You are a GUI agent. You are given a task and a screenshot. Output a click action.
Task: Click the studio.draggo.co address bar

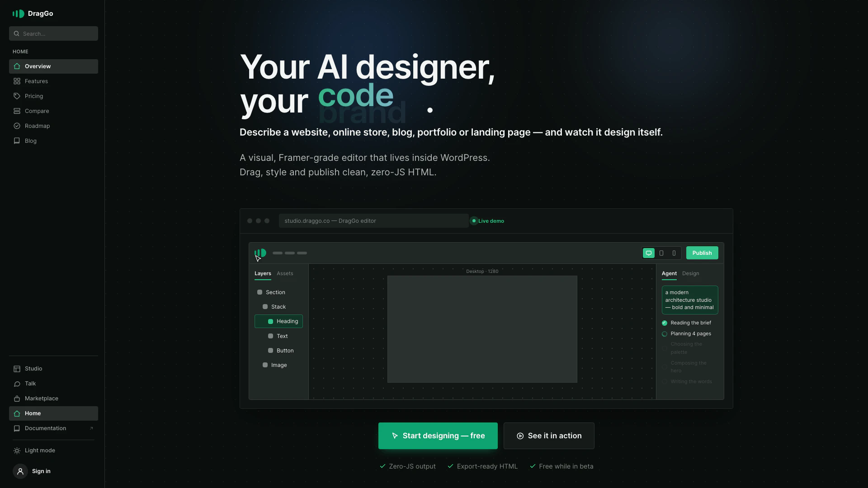[373, 221]
